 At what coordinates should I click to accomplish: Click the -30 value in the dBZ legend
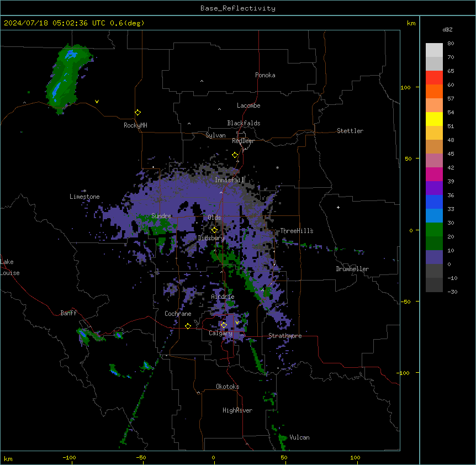(x=452, y=292)
